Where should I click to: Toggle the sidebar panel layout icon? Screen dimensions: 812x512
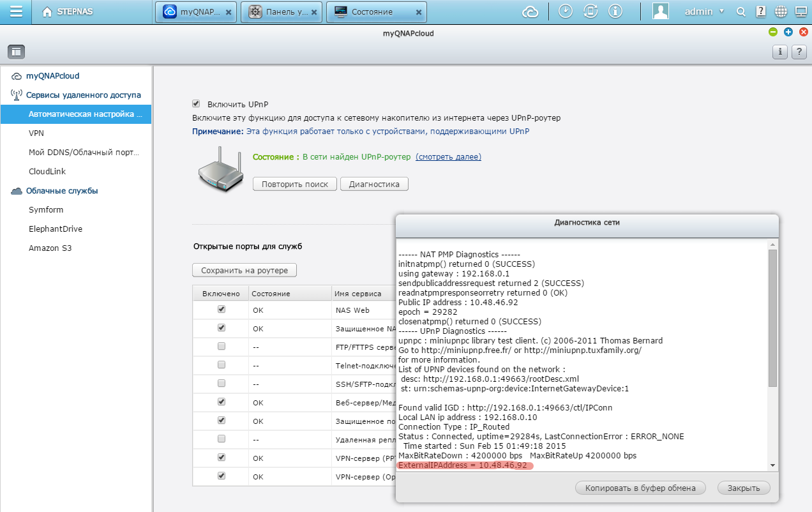[16, 52]
